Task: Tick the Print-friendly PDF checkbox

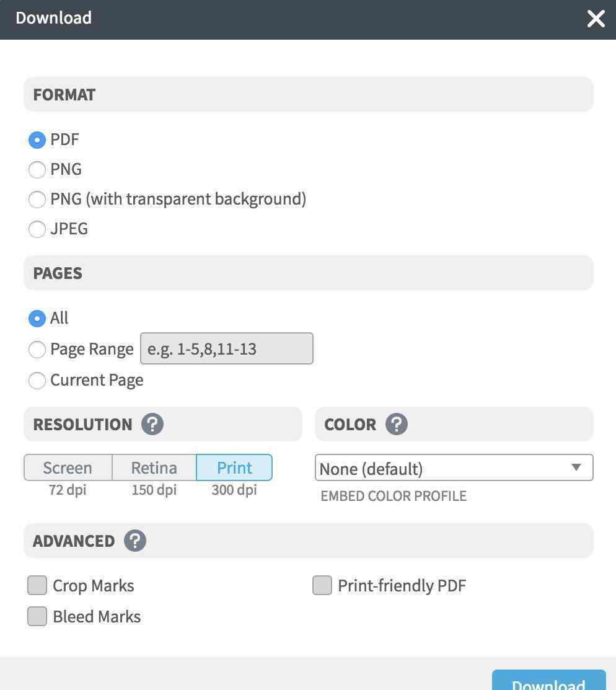Action: pos(322,585)
